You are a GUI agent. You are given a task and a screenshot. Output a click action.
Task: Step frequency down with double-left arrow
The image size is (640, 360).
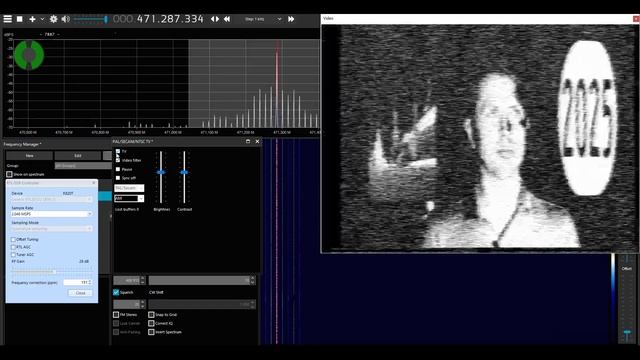[227, 19]
